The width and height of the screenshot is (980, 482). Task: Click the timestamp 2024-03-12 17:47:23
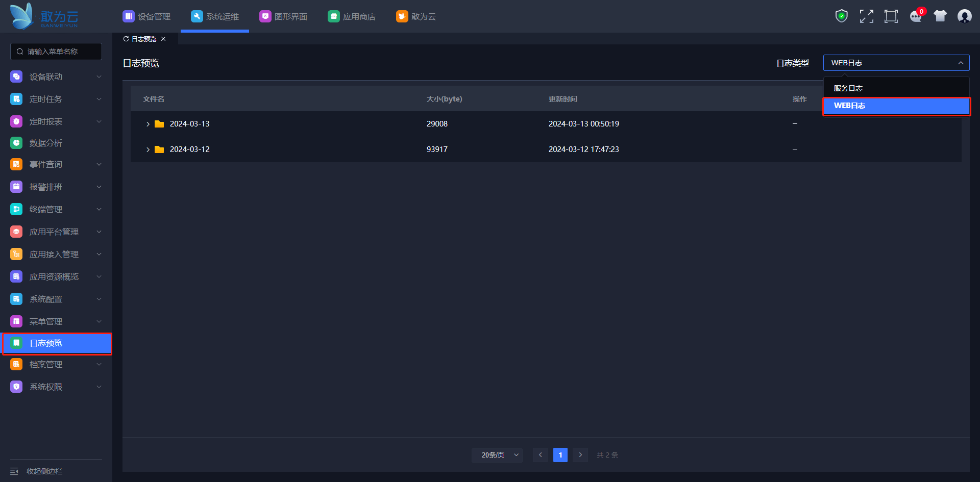[584, 149]
